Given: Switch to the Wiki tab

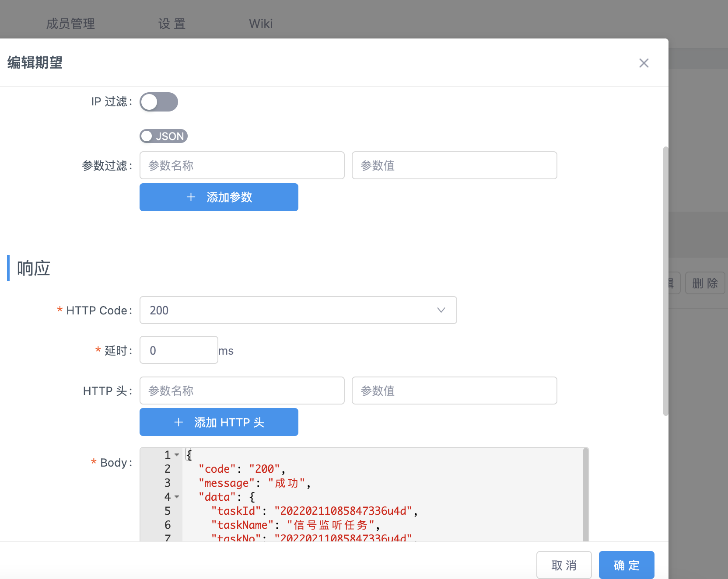Looking at the screenshot, I should (x=261, y=24).
